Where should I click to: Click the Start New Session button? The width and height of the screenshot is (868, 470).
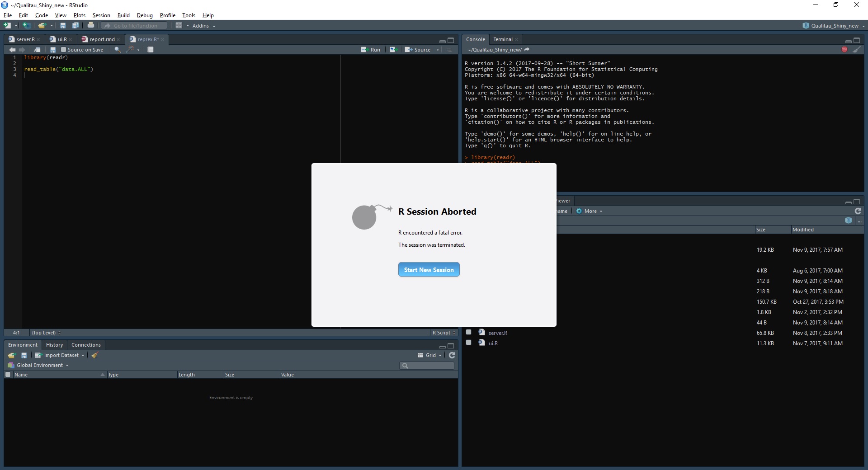click(429, 269)
